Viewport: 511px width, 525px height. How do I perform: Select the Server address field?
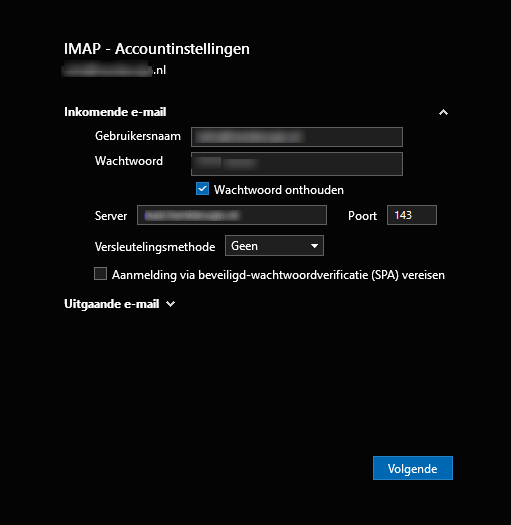232,215
